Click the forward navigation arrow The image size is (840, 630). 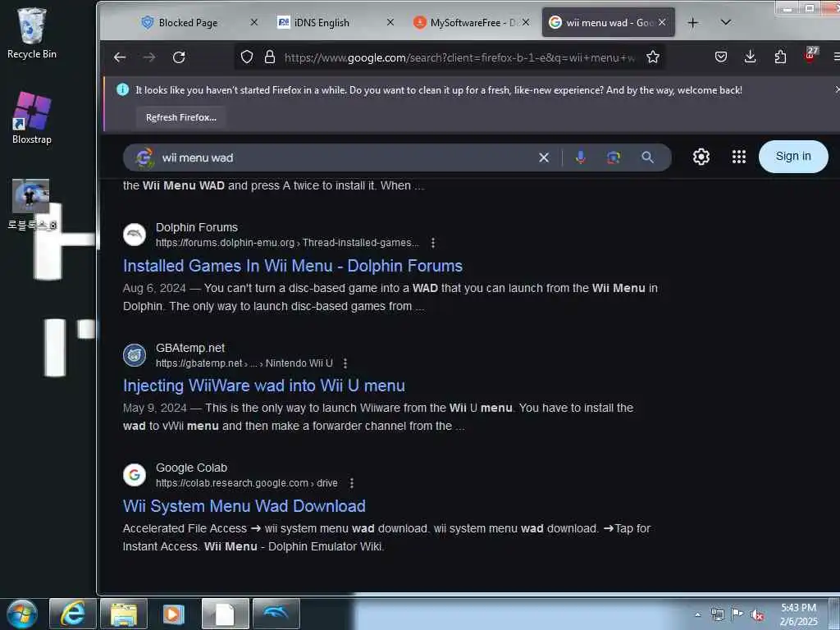click(149, 57)
